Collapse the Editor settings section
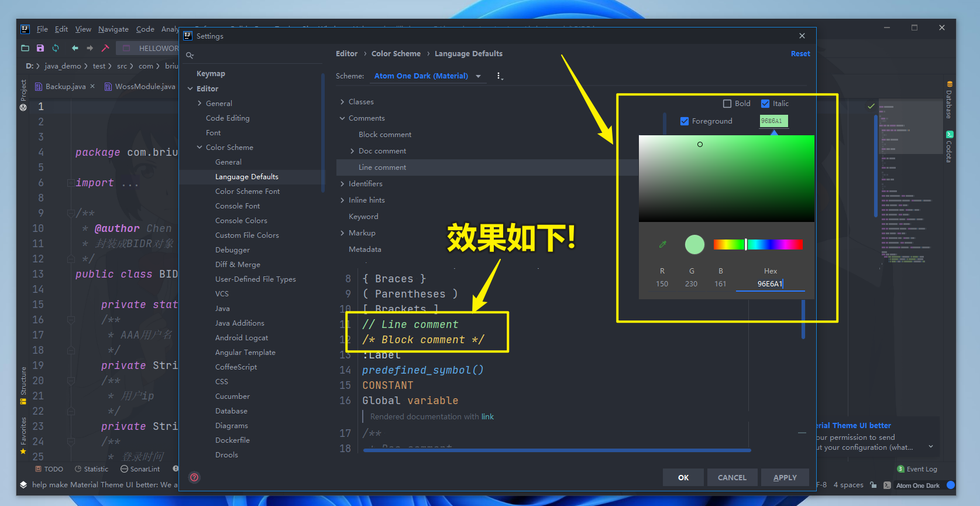This screenshot has width=980, height=506. tap(190, 89)
